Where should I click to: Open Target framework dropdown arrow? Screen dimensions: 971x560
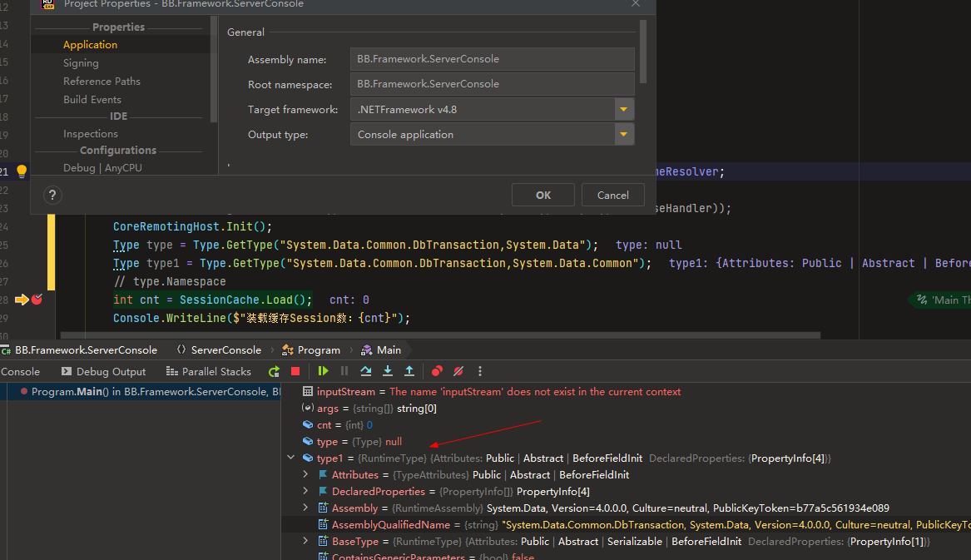[x=624, y=110]
